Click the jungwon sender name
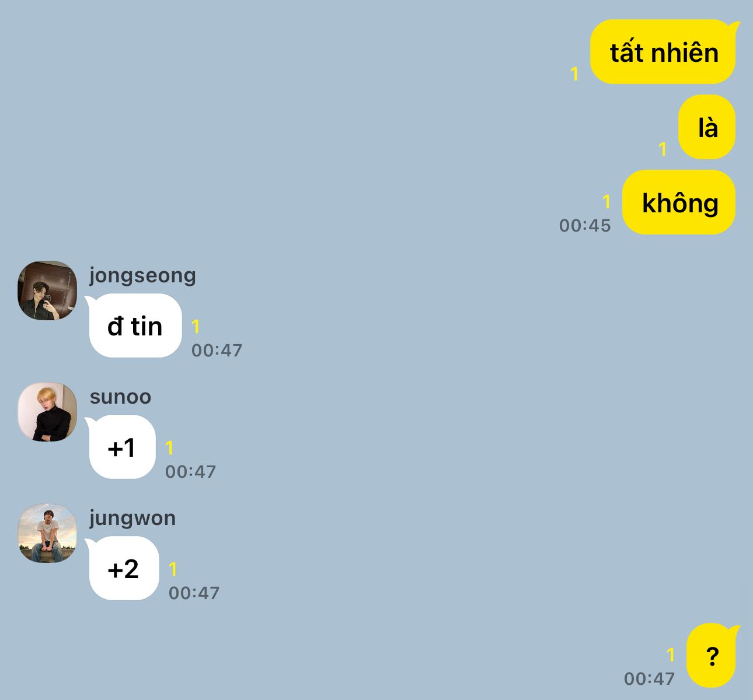Screen dimensions: 753x700 [x=133, y=519]
